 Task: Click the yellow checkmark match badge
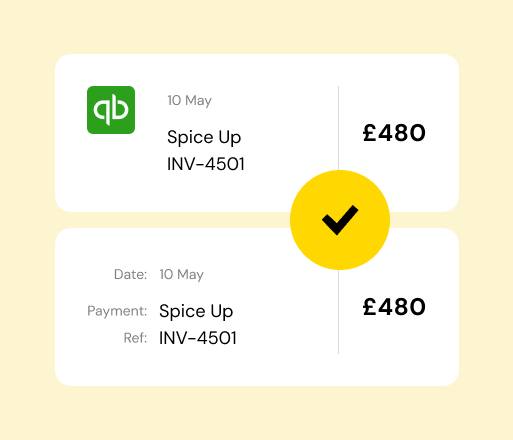tap(340, 220)
